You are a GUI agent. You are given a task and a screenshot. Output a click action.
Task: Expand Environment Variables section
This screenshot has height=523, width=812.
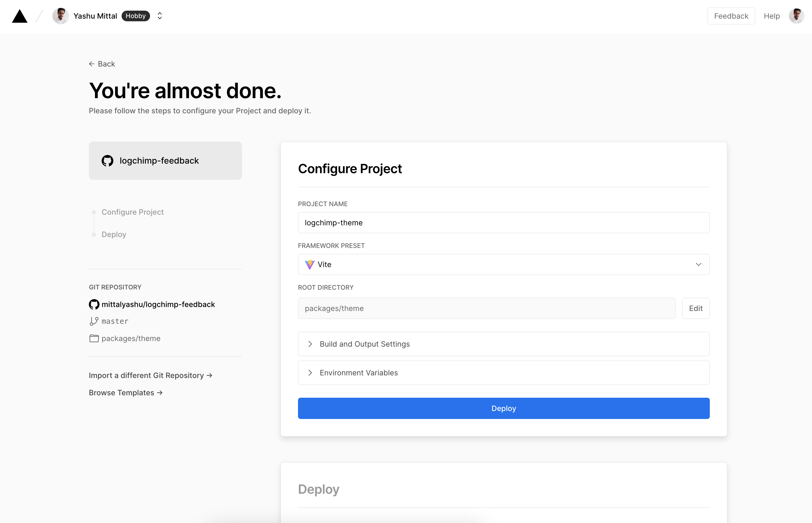tap(358, 372)
